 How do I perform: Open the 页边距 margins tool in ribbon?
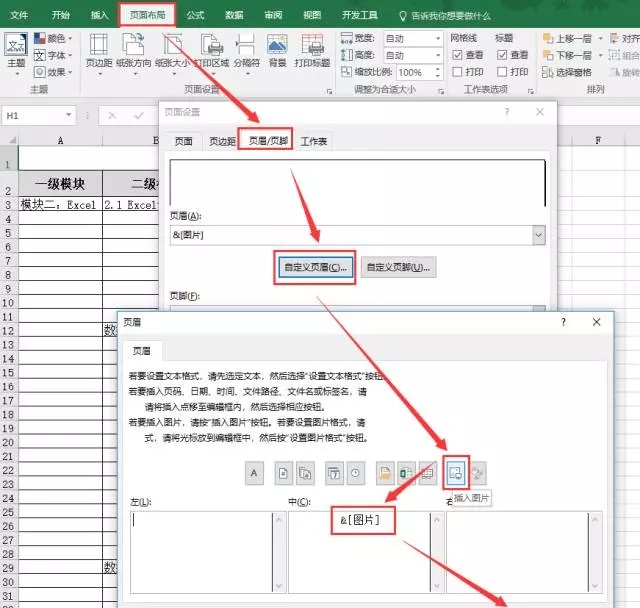[x=98, y=52]
